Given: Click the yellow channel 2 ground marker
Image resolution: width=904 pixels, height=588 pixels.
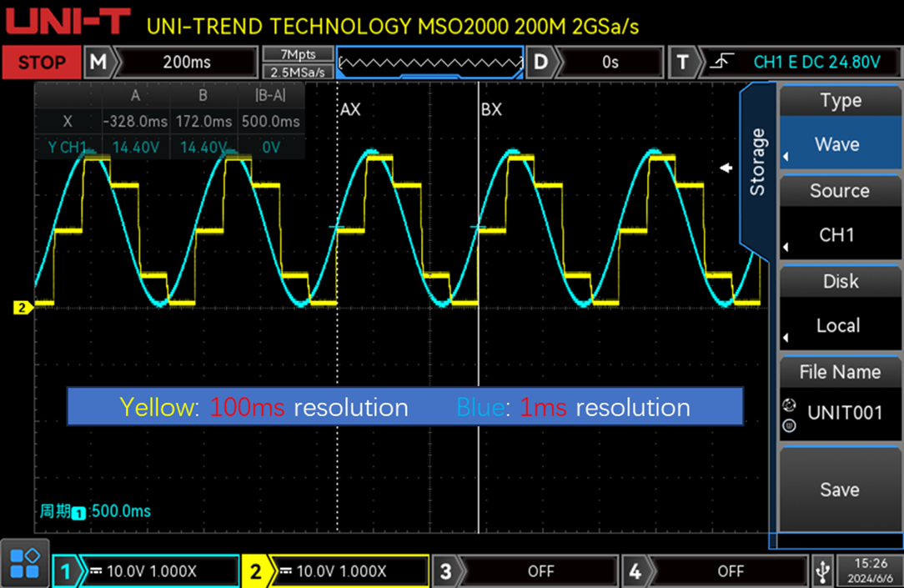Looking at the screenshot, I should (x=22, y=308).
